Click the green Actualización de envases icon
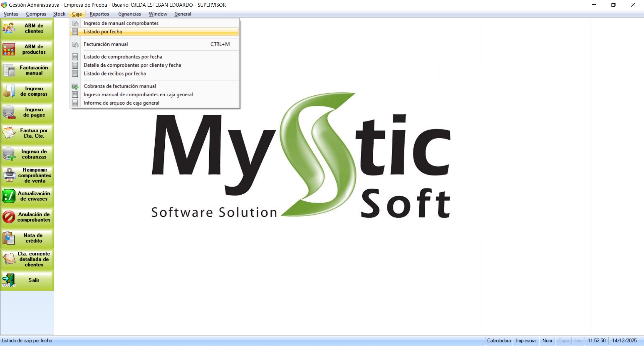 tap(9, 196)
